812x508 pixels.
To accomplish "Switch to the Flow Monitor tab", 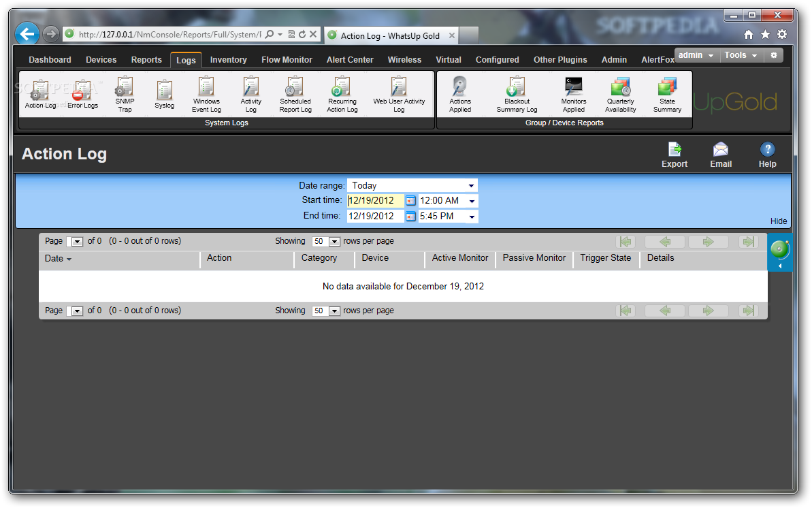I will click(x=287, y=60).
